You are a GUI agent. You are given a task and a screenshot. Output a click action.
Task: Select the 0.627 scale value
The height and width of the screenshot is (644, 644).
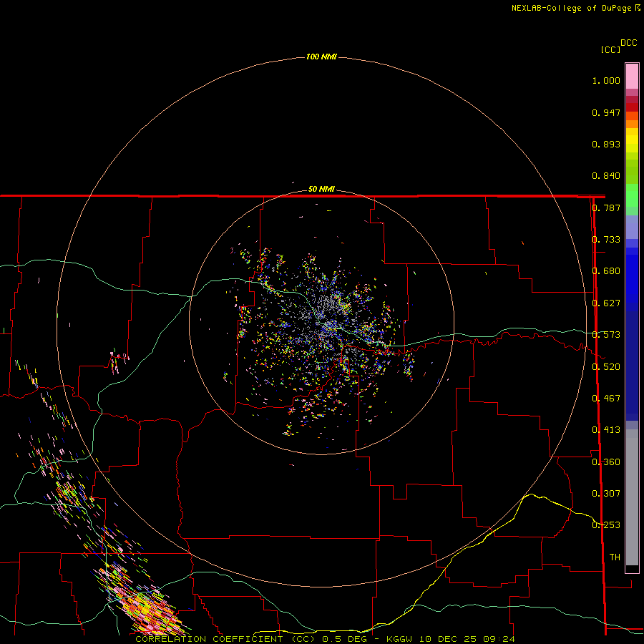[x=606, y=303]
